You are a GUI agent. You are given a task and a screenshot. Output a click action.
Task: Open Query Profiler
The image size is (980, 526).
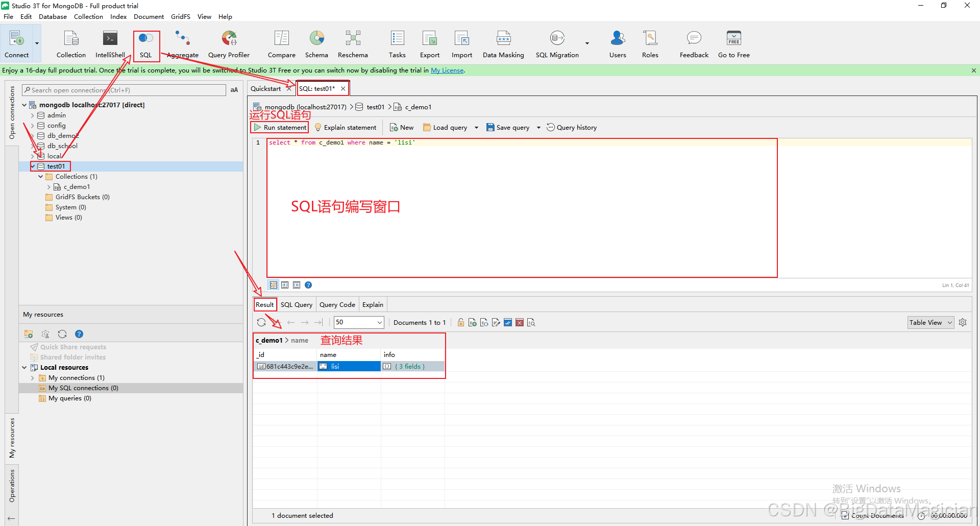(x=229, y=44)
